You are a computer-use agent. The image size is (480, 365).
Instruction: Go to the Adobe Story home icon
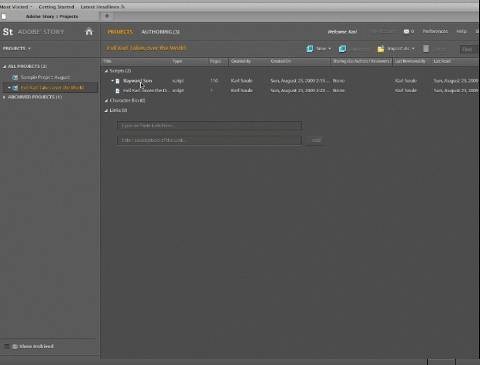click(89, 32)
